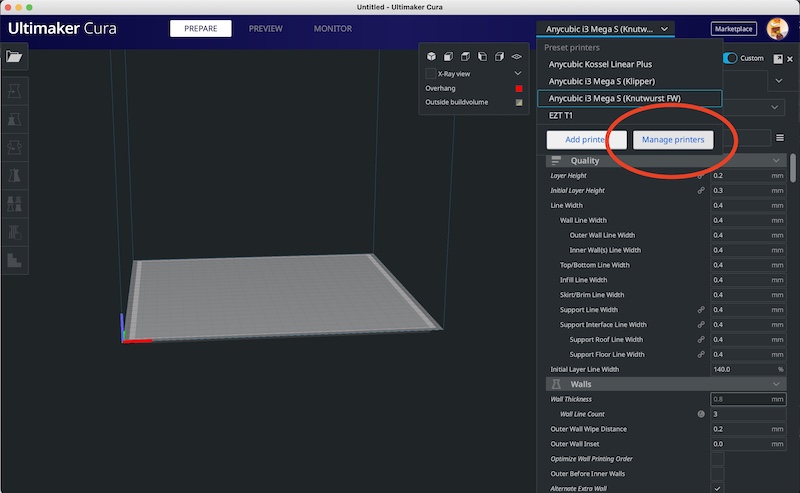The width and height of the screenshot is (800, 493).
Task: Pop out the settings panel window icon
Action: pyautogui.click(x=778, y=59)
